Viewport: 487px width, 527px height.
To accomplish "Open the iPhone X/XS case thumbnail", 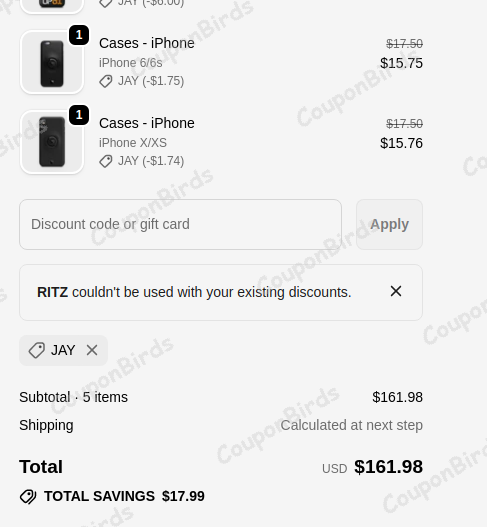I will (52, 142).
